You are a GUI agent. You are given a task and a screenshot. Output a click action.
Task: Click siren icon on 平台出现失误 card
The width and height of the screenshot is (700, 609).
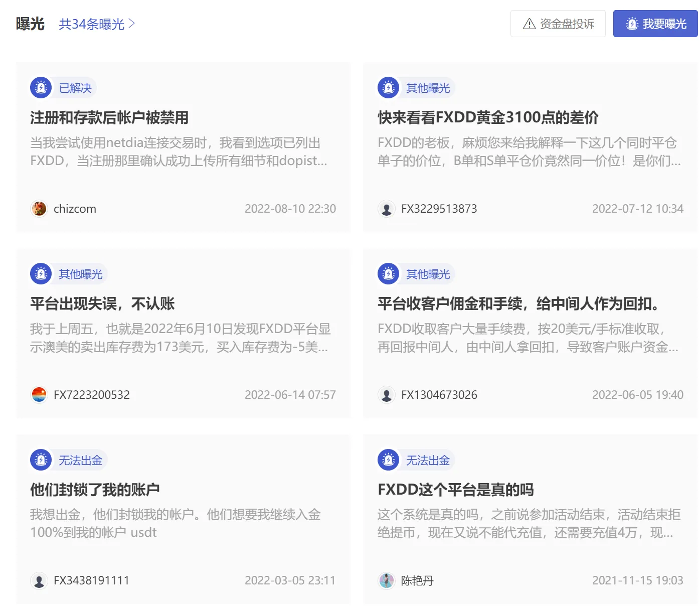coord(41,274)
